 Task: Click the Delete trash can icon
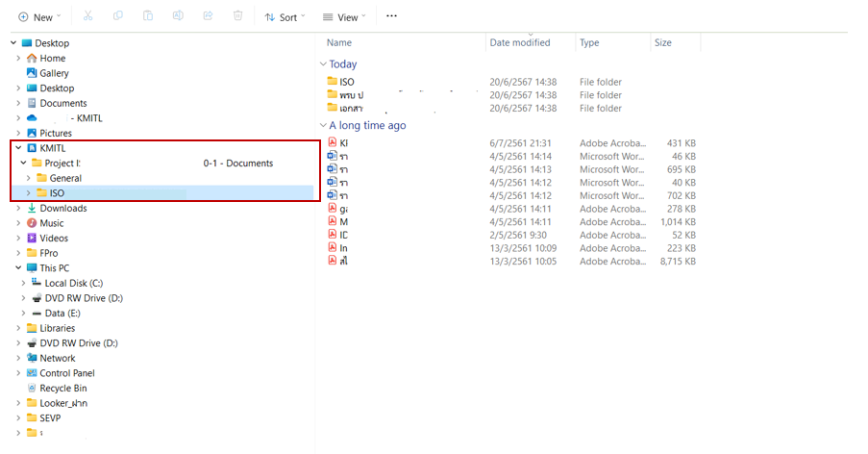pyautogui.click(x=237, y=16)
